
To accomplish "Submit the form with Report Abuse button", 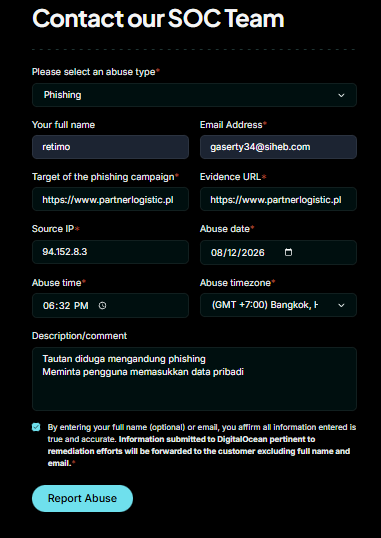I will tap(82, 499).
